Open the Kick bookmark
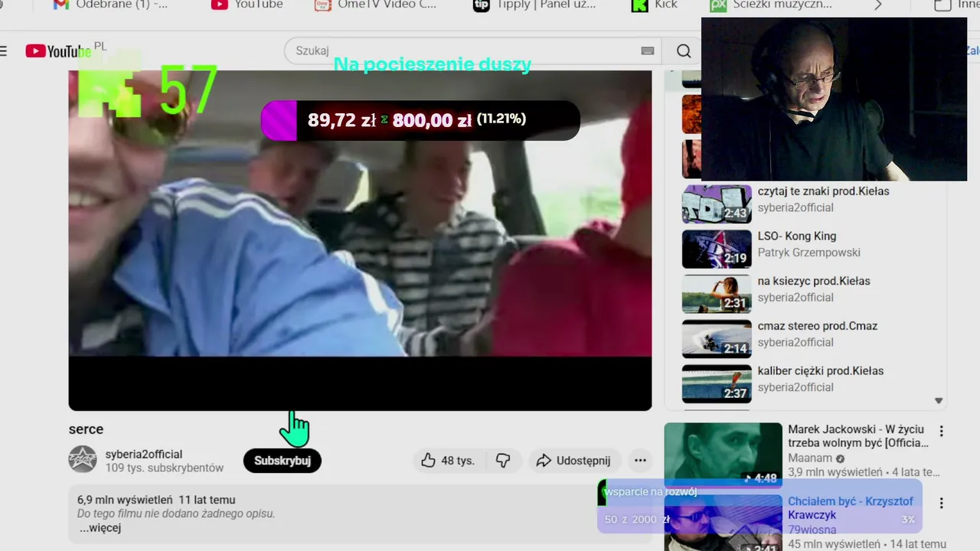 [655, 5]
